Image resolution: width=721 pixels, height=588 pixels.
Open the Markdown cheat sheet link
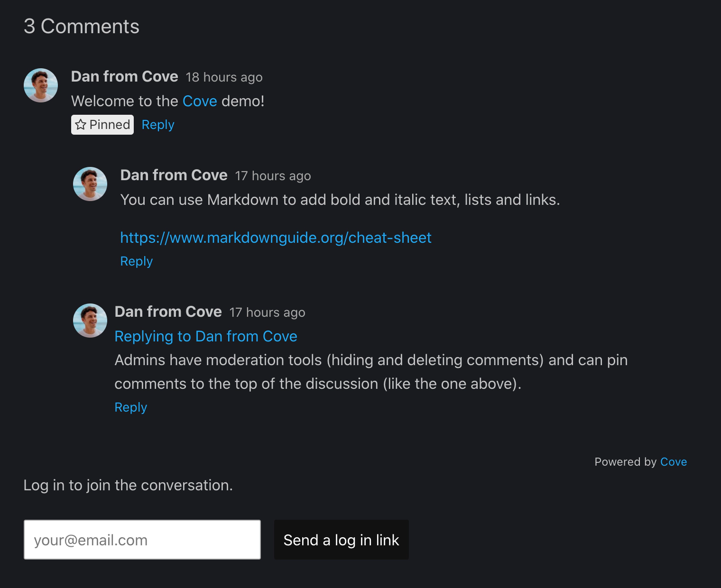click(x=276, y=238)
